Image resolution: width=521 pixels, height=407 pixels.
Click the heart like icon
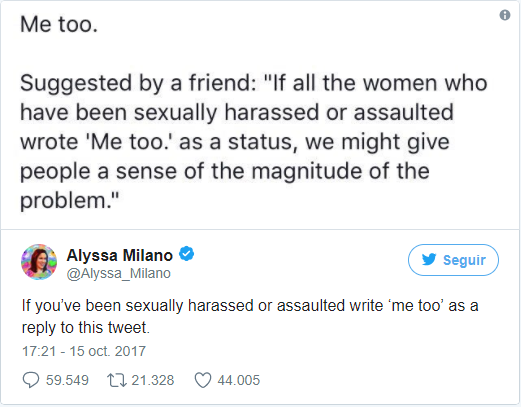(203, 380)
